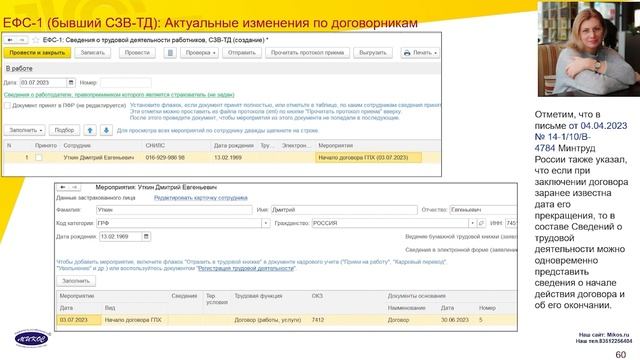Open Редактировать карточку сотрудника link
The width and height of the screenshot is (640, 360).
[x=200, y=198]
